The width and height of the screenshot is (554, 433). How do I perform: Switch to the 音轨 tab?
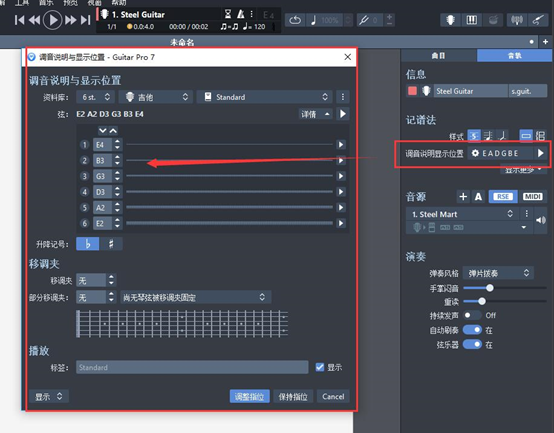(514, 55)
